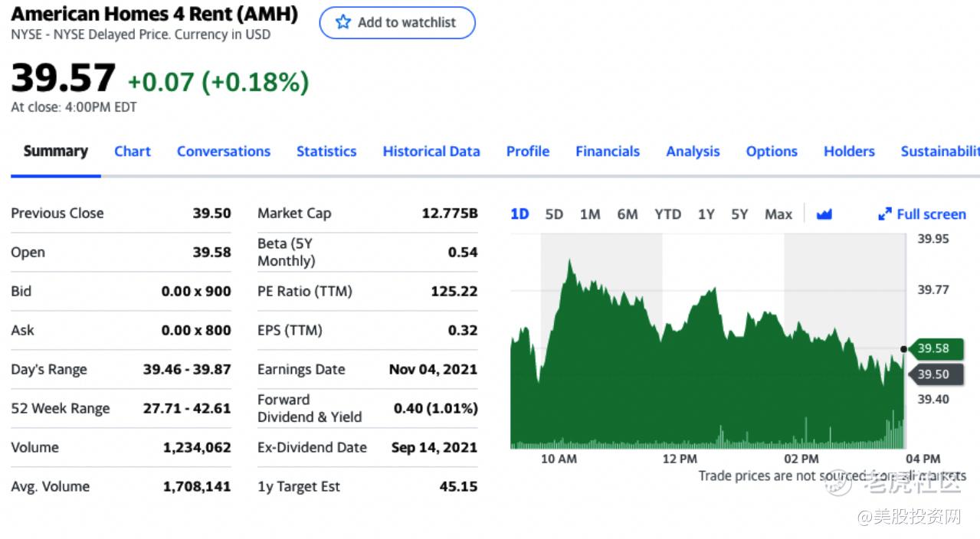This screenshot has width=980, height=539.
Task: Click the Ex-Dividend Date Sep 14, 2021
Action: (434, 448)
